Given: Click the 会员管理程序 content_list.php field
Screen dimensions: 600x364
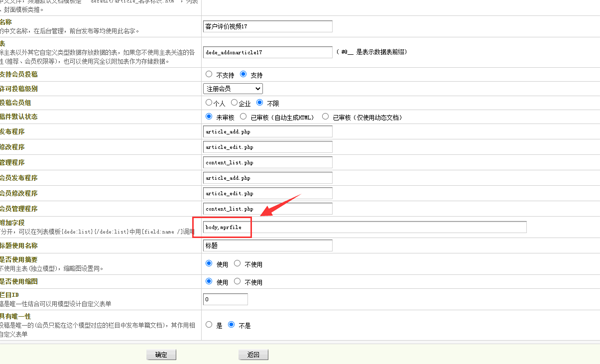Looking at the screenshot, I should coord(267,209).
